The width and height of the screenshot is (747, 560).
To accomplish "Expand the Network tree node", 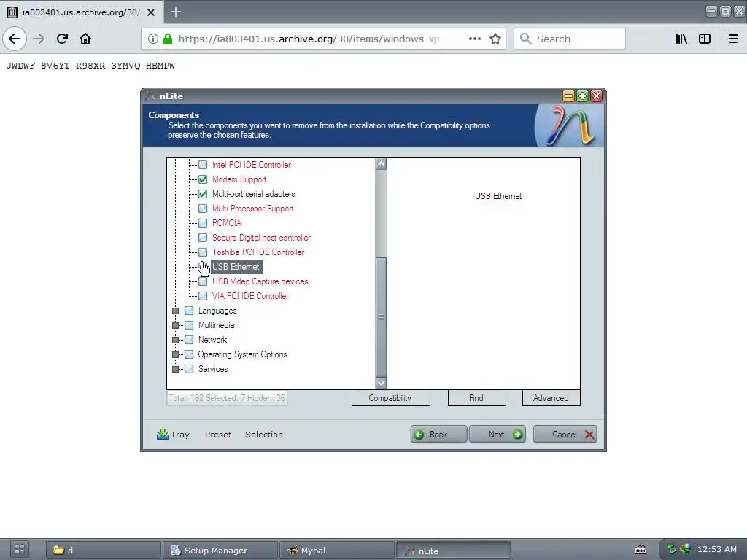I will pyautogui.click(x=175, y=340).
